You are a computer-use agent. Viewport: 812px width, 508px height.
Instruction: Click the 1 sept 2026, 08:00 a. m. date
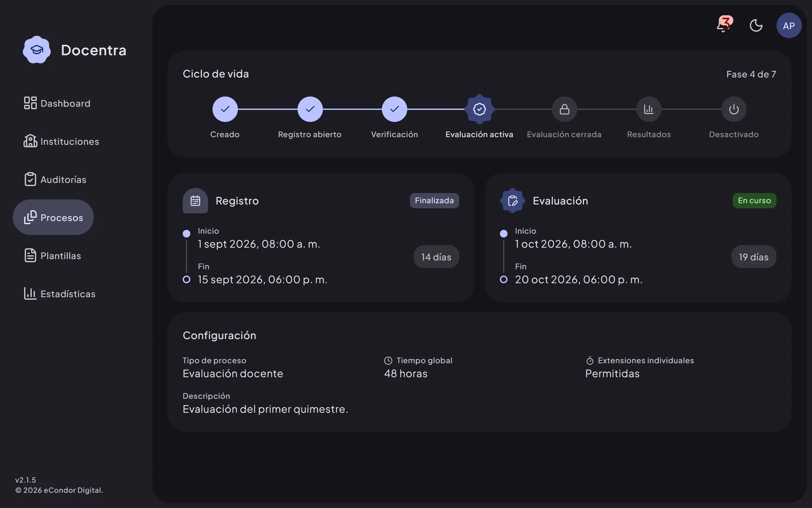[259, 244]
